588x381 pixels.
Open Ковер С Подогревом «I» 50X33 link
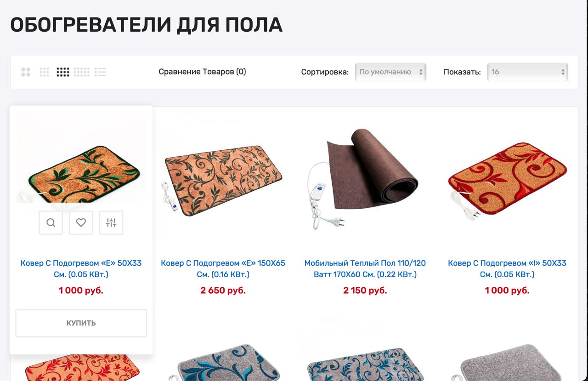point(507,269)
